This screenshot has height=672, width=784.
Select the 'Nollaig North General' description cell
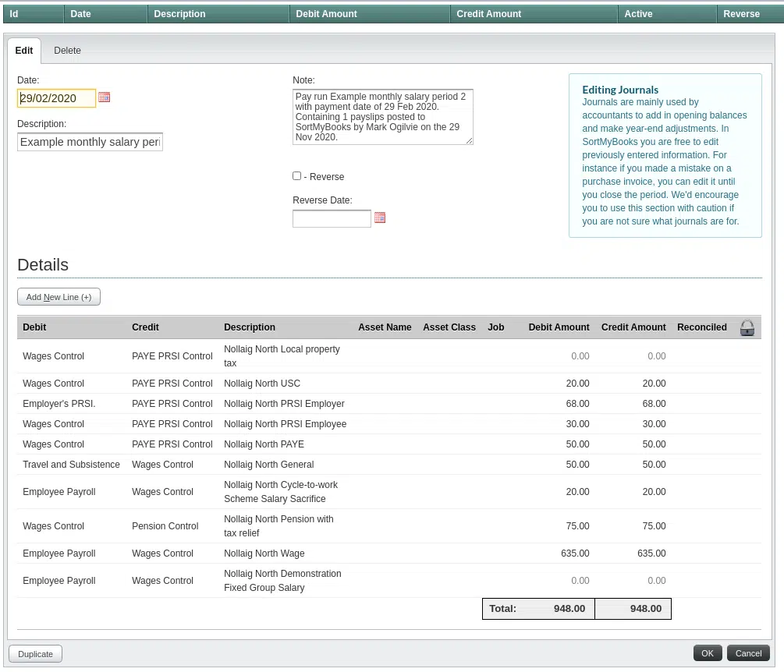point(269,465)
